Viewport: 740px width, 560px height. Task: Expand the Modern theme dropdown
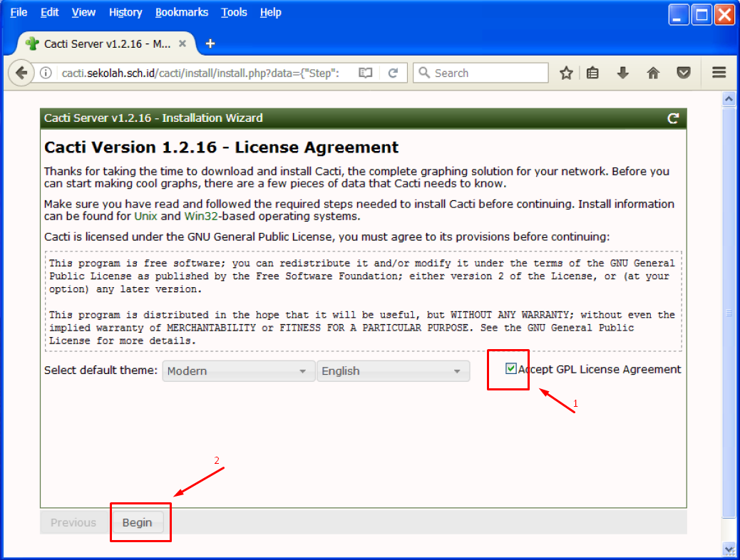[x=238, y=371]
